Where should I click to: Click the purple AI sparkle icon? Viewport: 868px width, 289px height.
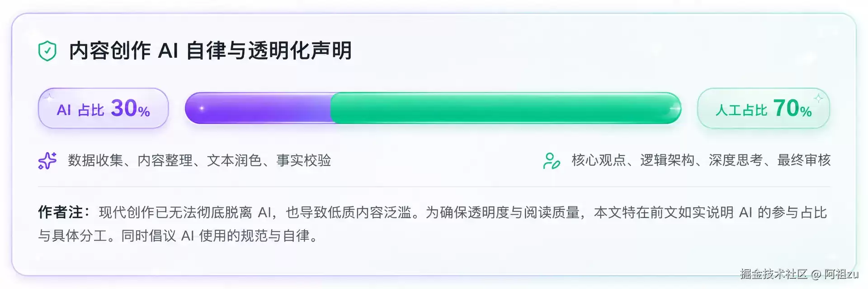pos(47,161)
